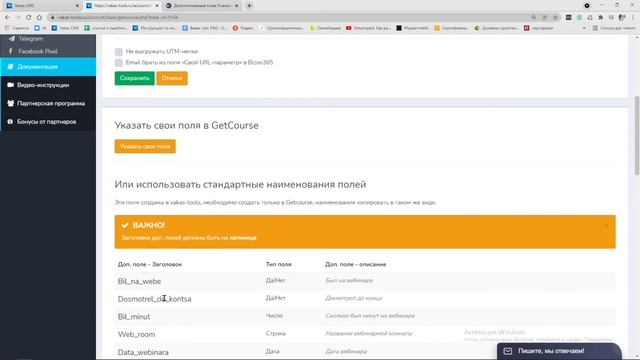Open Видео-инструкции in the sidebar
Image resolution: width=640 pixels, height=360 pixels.
click(x=48, y=85)
